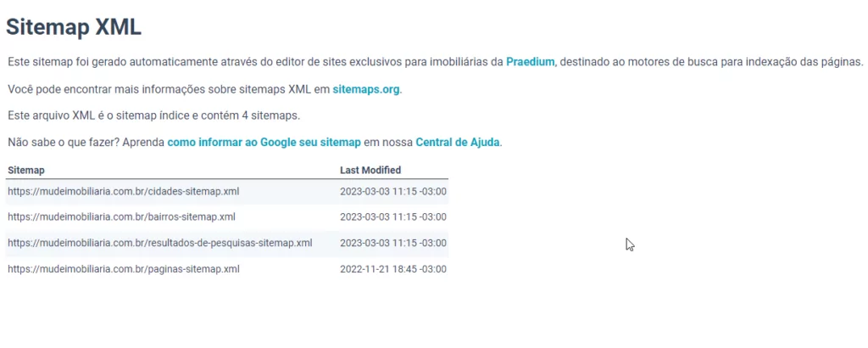This screenshot has height=348, width=868.
Task: Select the bairros-sitemap row's last modified date
Action: click(393, 216)
